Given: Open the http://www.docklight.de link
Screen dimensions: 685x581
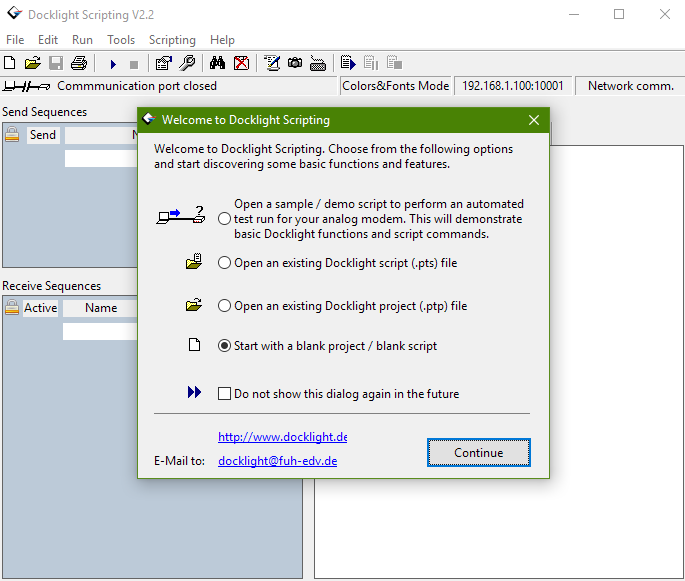Looking at the screenshot, I should pyautogui.click(x=283, y=437).
